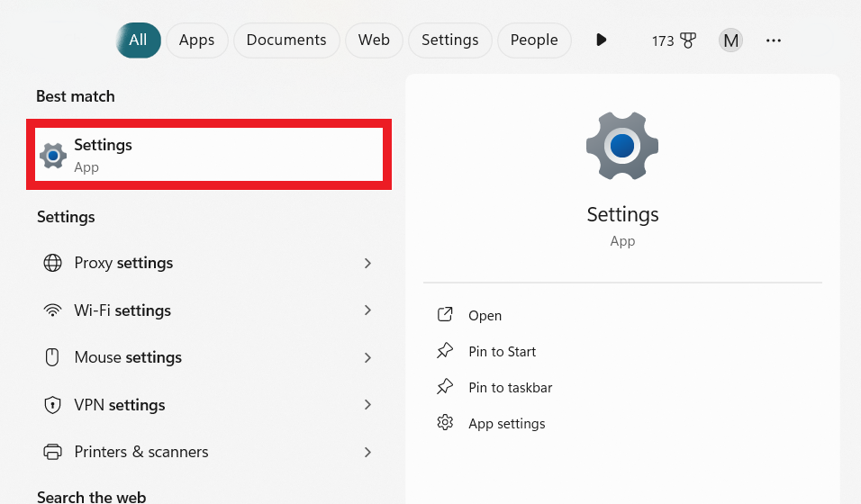Click the pin icon beside Pin to taskbar
The width and height of the screenshot is (861, 504).
pyautogui.click(x=445, y=386)
